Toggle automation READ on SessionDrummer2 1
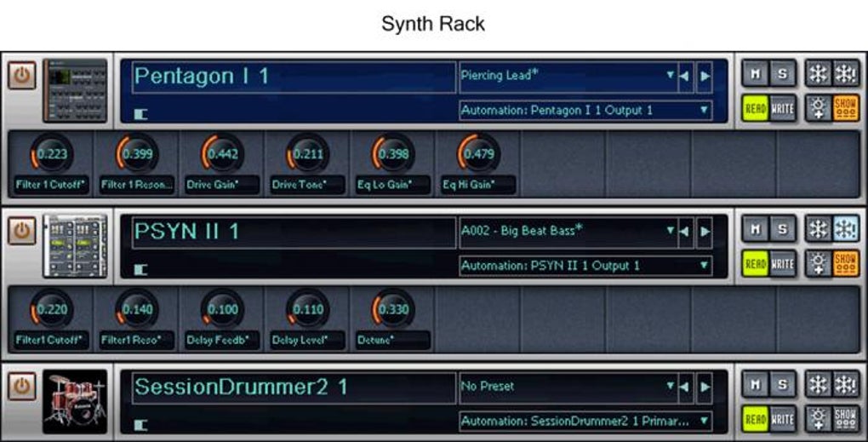868x442 pixels. tap(755, 420)
